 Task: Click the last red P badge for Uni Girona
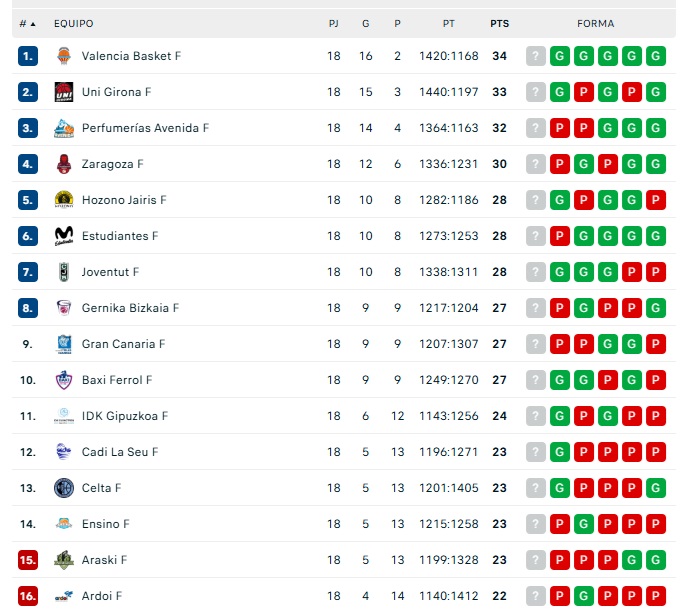[632, 92]
